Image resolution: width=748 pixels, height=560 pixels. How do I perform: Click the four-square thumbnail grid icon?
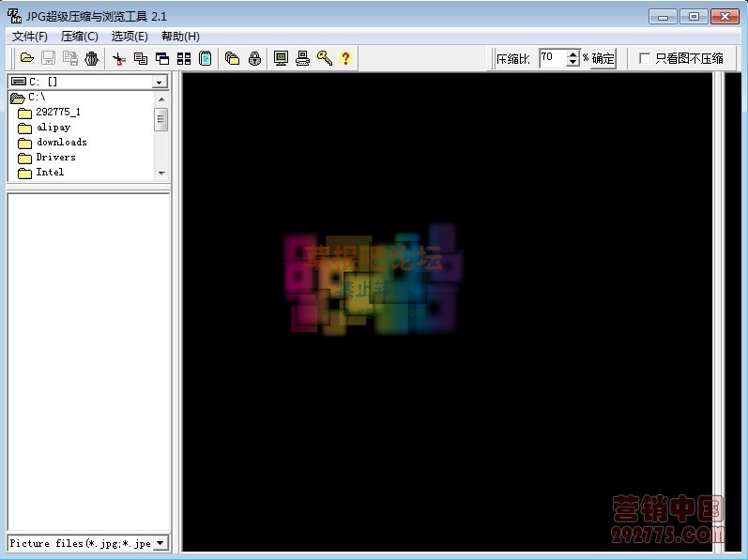pyautogui.click(x=184, y=58)
